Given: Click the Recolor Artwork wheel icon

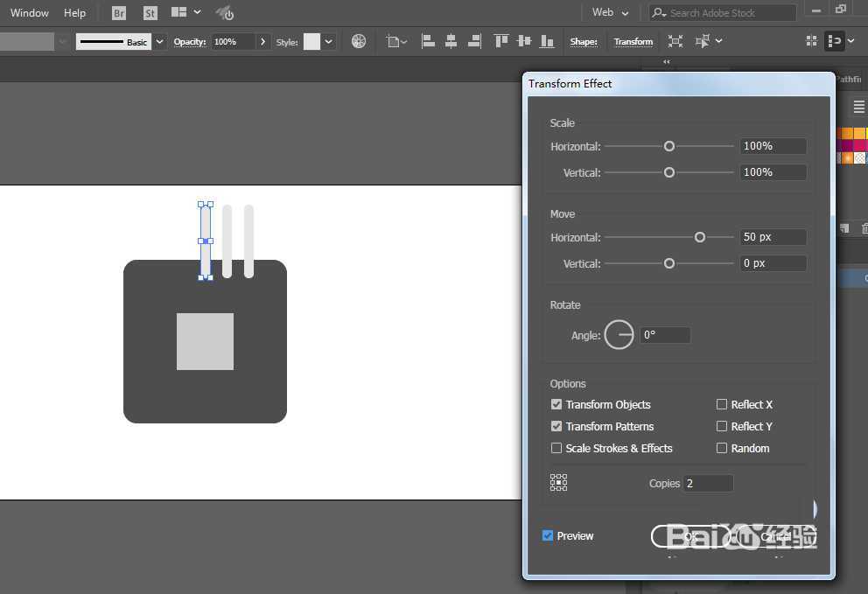Looking at the screenshot, I should (359, 41).
